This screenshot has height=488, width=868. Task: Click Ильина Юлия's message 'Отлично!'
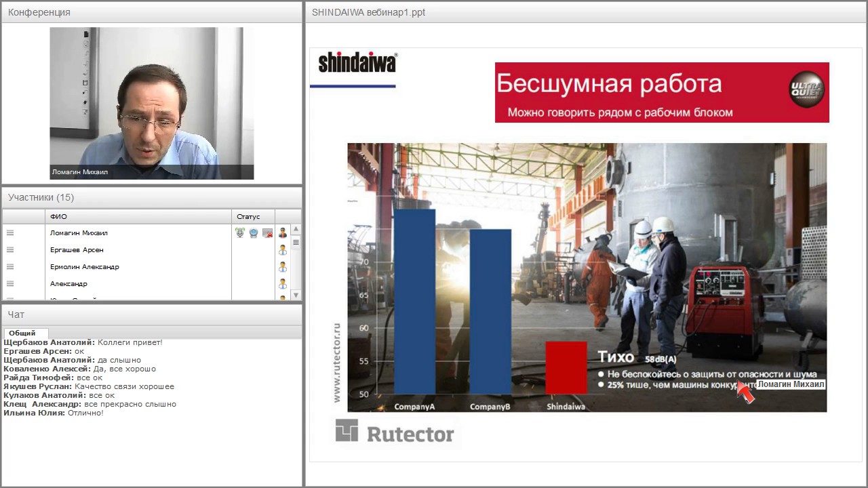click(85, 413)
